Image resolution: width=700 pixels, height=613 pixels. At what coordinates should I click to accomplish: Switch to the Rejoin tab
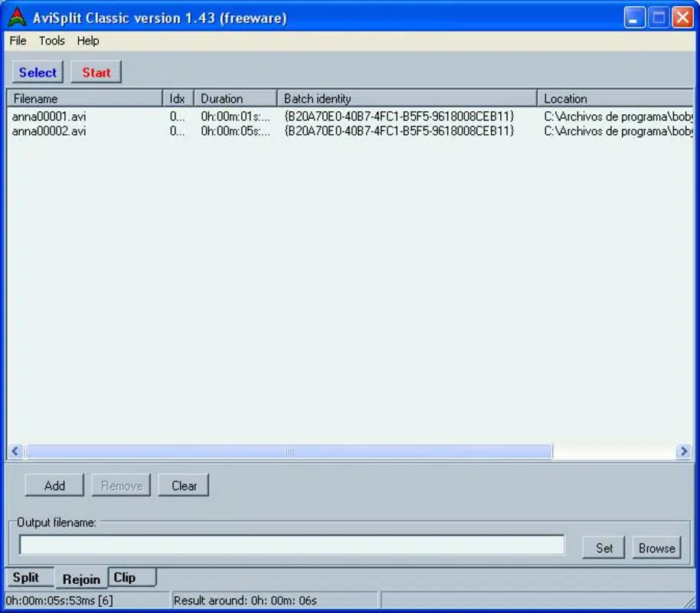(x=81, y=579)
